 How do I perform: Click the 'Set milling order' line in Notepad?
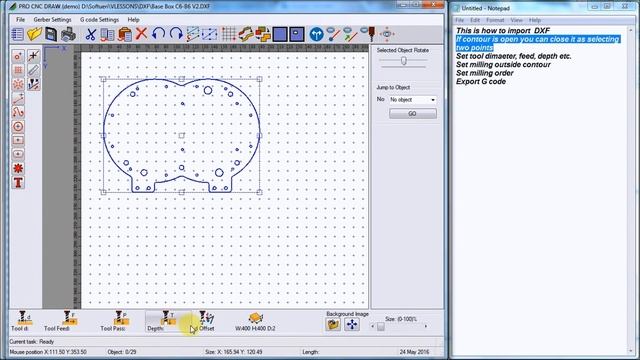coord(484,73)
